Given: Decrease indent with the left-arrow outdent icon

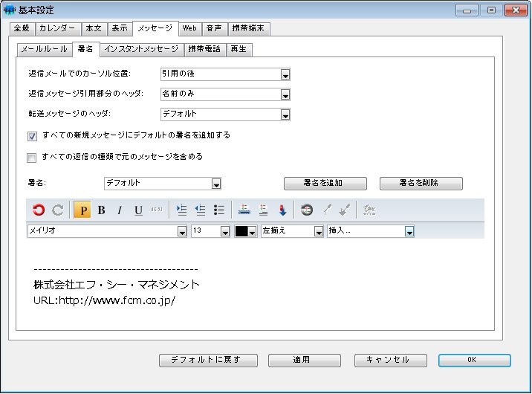Looking at the screenshot, I should [x=200, y=210].
